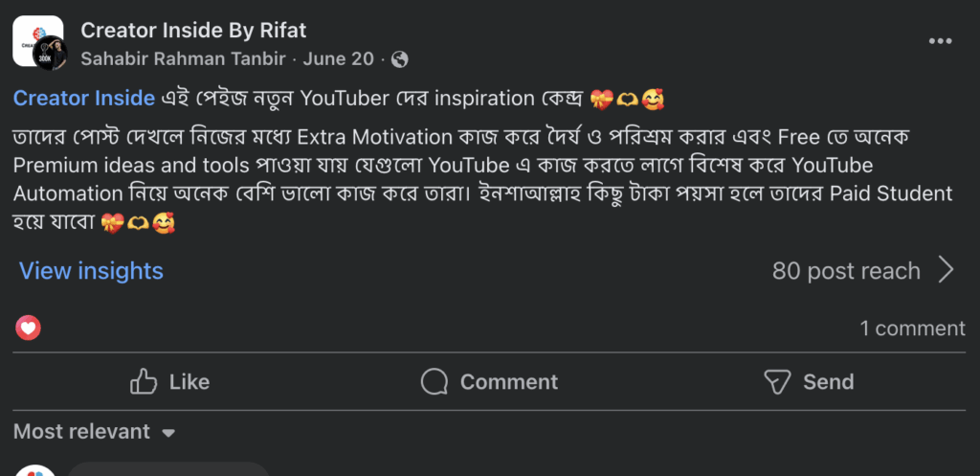The width and height of the screenshot is (980, 476).
Task: Click the partially visible comment bubble
Action: 167,469
